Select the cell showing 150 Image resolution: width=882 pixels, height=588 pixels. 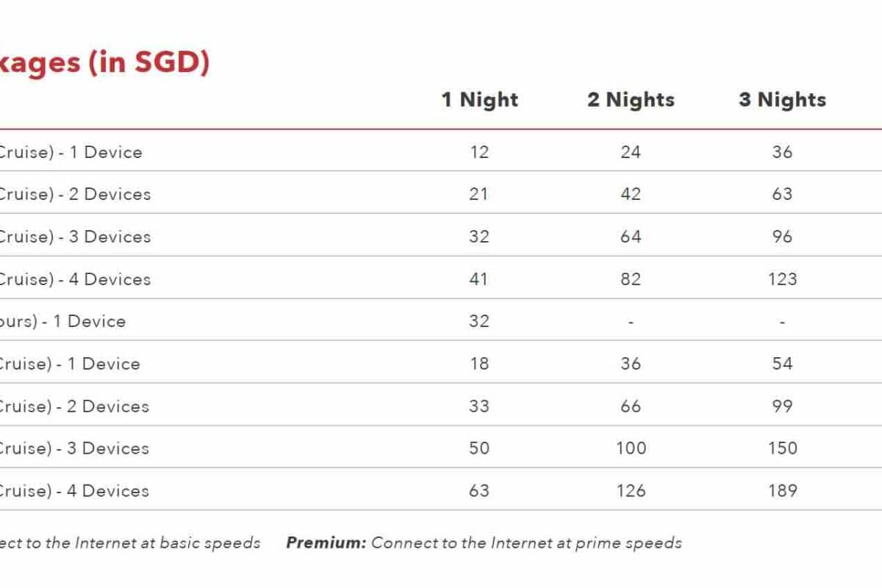point(782,448)
